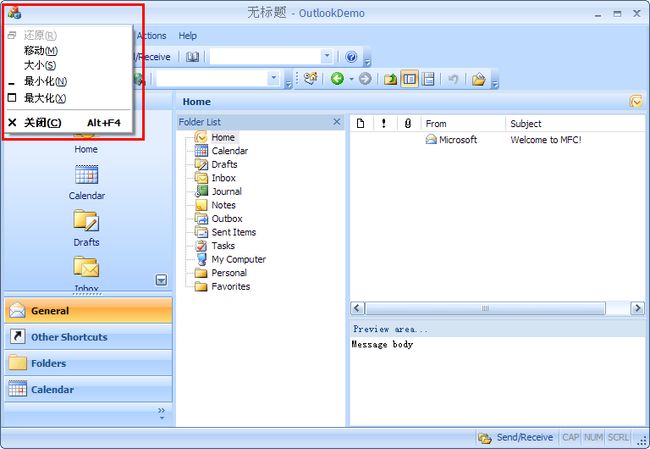Click the message list scroll right arrow
Image resolution: width=650 pixels, height=449 pixels.
click(637, 308)
